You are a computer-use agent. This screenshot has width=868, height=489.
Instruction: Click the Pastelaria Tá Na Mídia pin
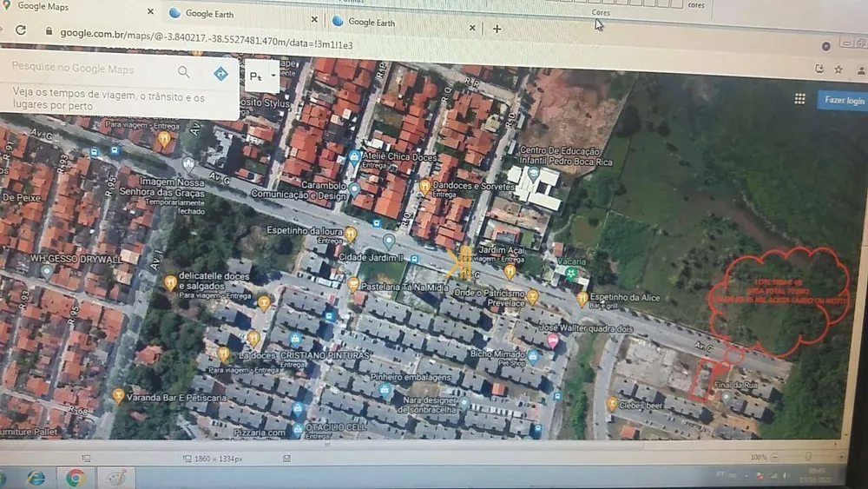click(353, 284)
